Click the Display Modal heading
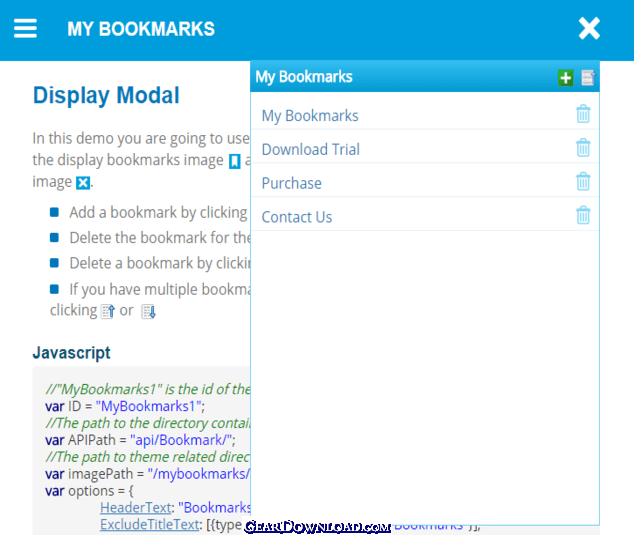634x535 pixels. click(106, 96)
